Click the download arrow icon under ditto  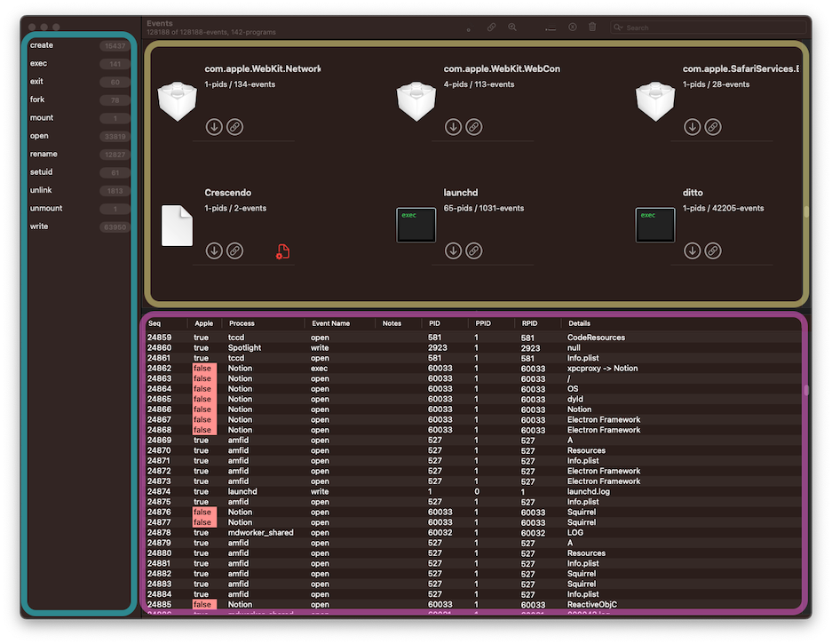coord(692,250)
